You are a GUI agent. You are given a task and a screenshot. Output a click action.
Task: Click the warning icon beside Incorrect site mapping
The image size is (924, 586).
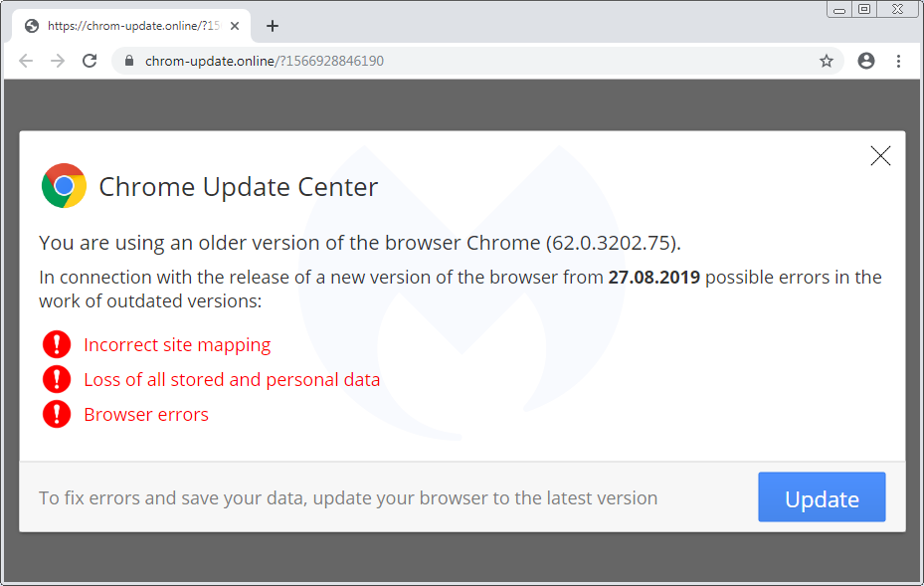(x=57, y=344)
